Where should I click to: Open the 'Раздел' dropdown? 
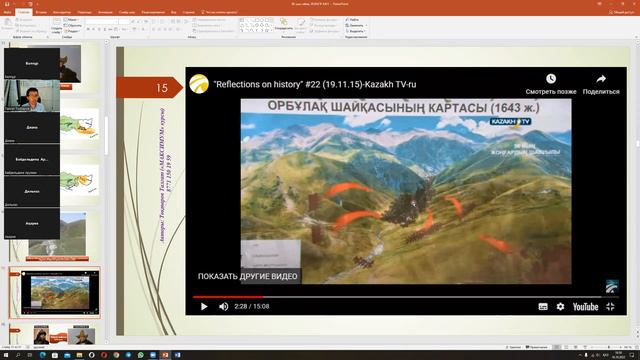[72, 31]
